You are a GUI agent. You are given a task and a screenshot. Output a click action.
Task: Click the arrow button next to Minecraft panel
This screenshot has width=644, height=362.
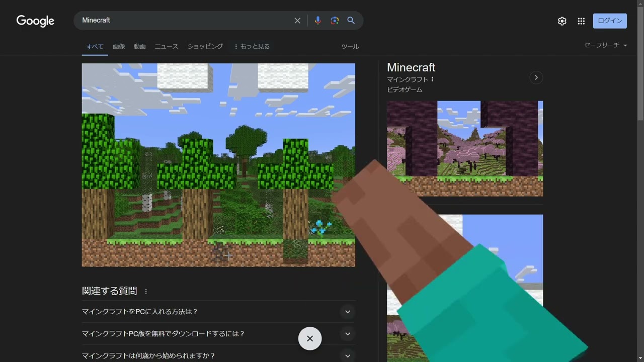(x=536, y=77)
